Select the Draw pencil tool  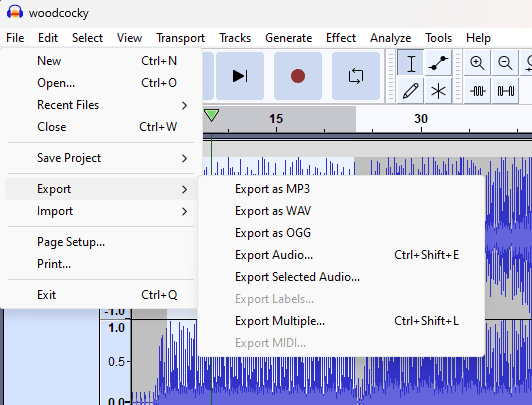(x=411, y=91)
